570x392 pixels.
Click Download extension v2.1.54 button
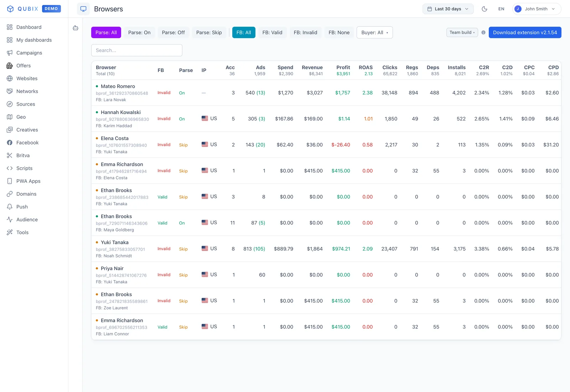(525, 32)
